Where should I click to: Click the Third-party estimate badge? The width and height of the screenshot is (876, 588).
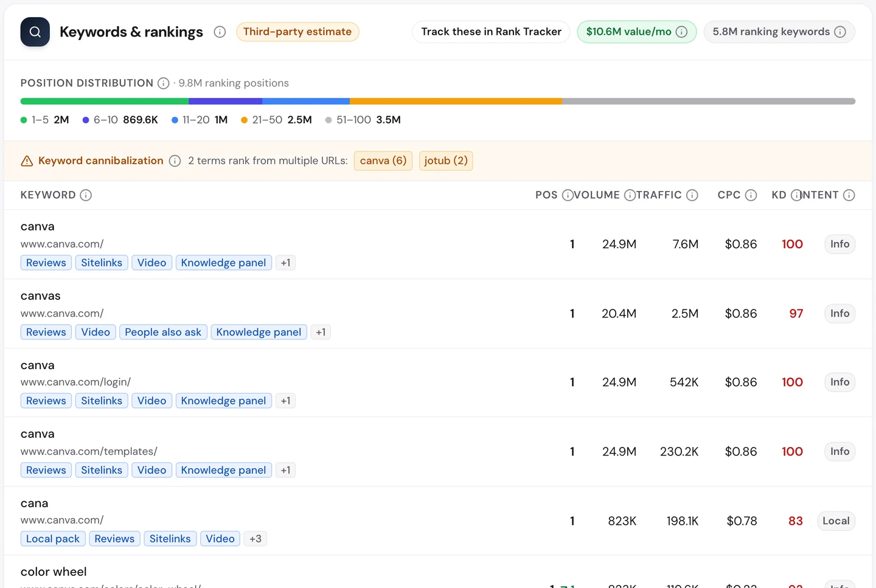coord(297,32)
